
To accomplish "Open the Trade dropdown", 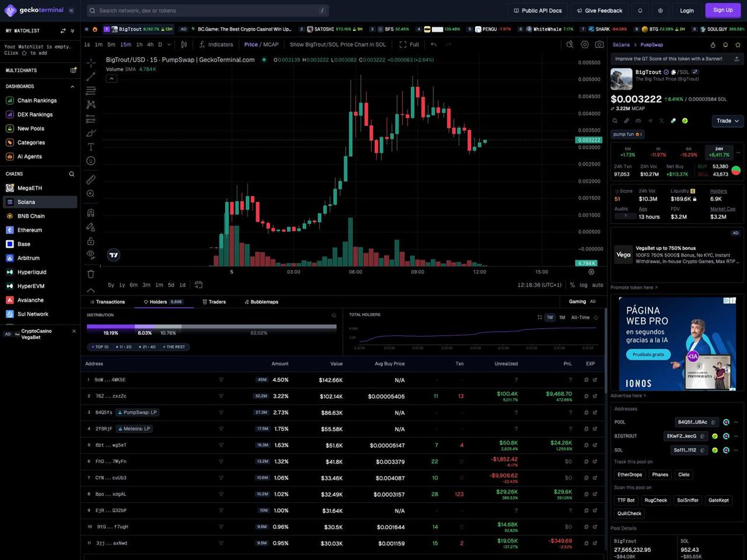I will click(727, 121).
